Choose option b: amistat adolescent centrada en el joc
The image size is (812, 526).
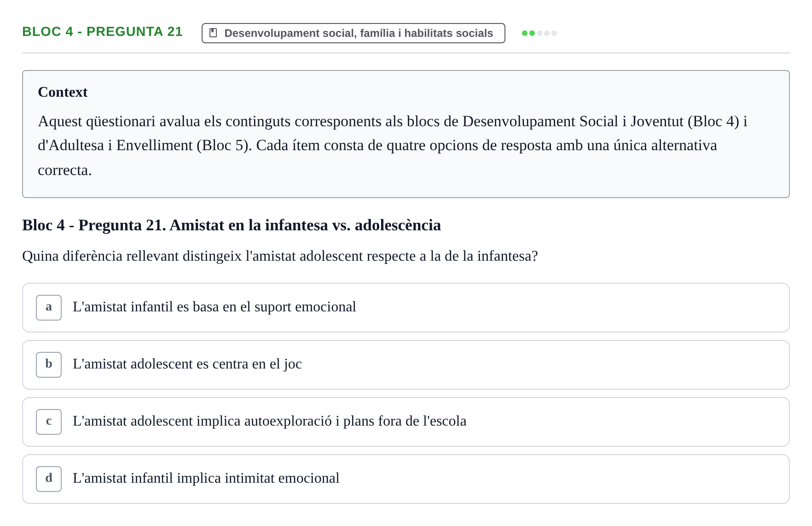pos(406,365)
